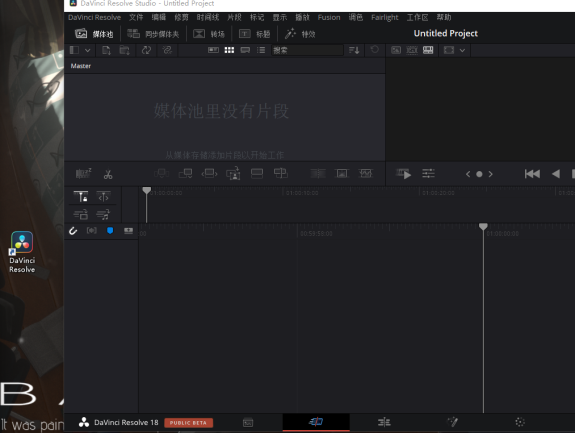Show the 标题 titles panel
This screenshot has height=433, width=575.
pyautogui.click(x=254, y=34)
